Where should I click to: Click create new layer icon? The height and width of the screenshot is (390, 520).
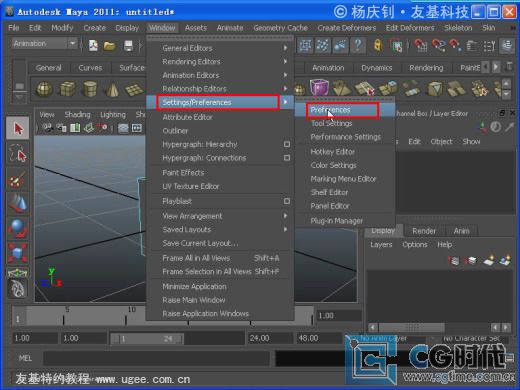click(x=488, y=260)
